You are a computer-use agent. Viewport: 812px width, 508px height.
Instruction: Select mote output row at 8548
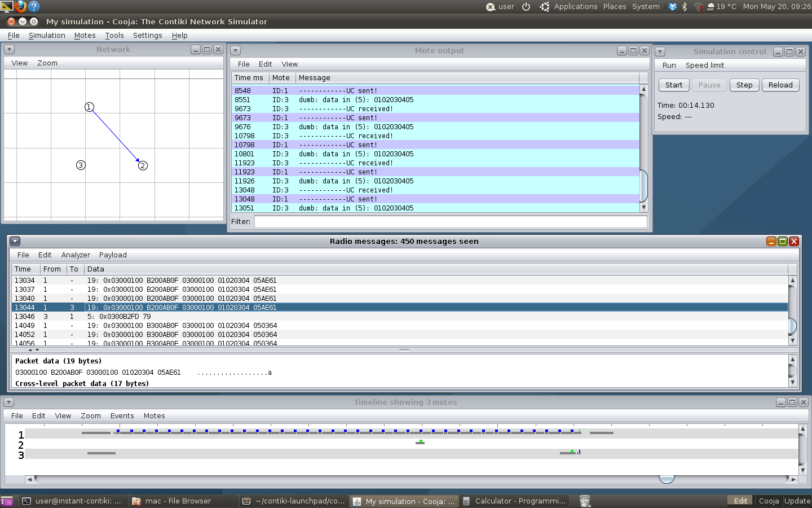point(435,91)
